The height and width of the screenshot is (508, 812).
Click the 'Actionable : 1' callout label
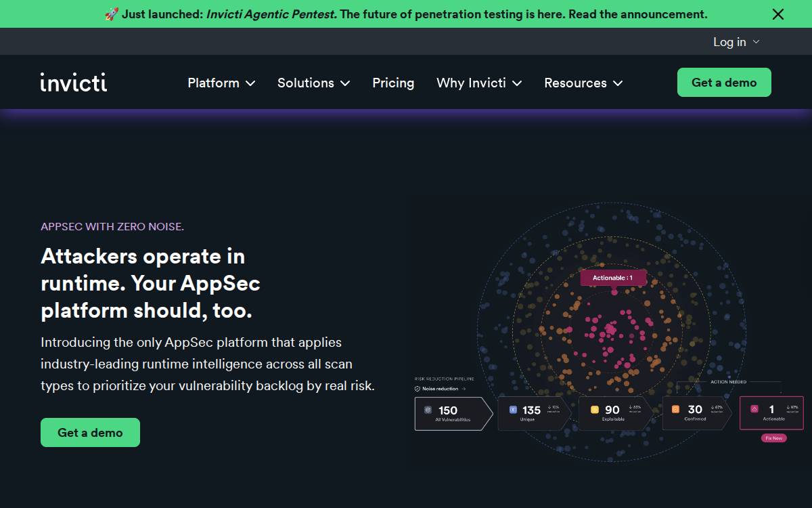point(613,278)
